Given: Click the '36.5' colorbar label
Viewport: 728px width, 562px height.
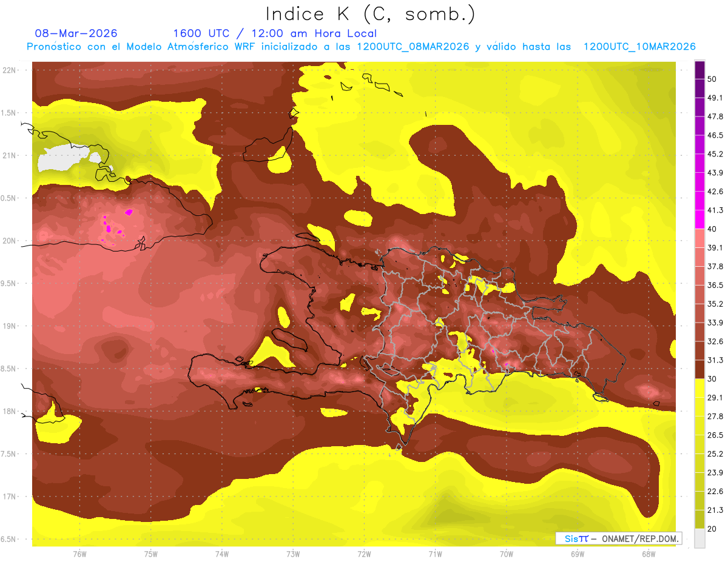Looking at the screenshot, I should (x=715, y=286).
